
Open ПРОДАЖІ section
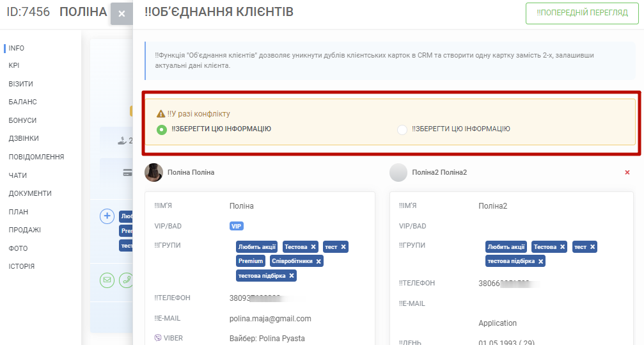tap(25, 230)
